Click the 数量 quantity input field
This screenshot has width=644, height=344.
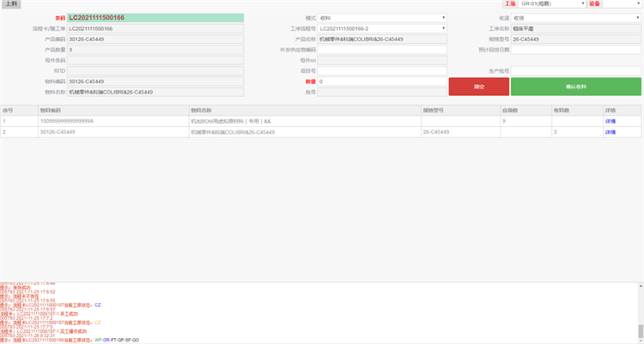coord(382,81)
